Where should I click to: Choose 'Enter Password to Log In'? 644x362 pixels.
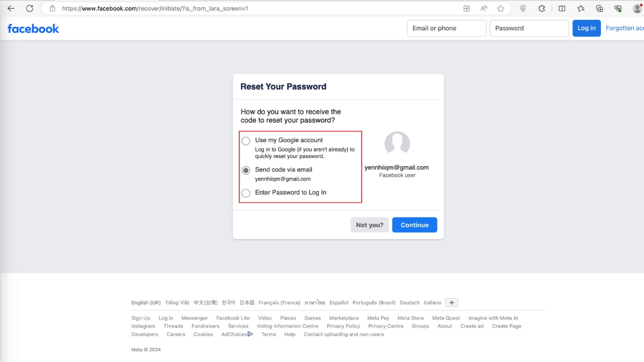tap(246, 193)
